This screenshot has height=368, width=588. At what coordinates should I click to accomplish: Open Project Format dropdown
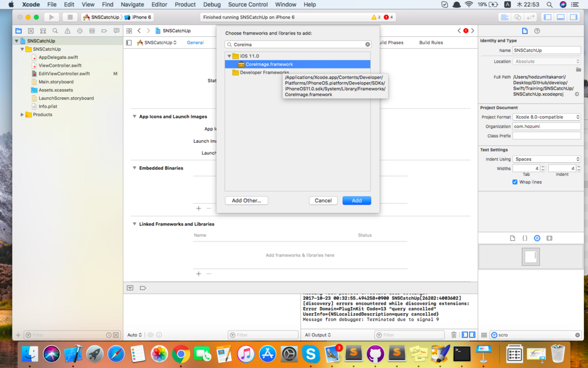click(547, 117)
